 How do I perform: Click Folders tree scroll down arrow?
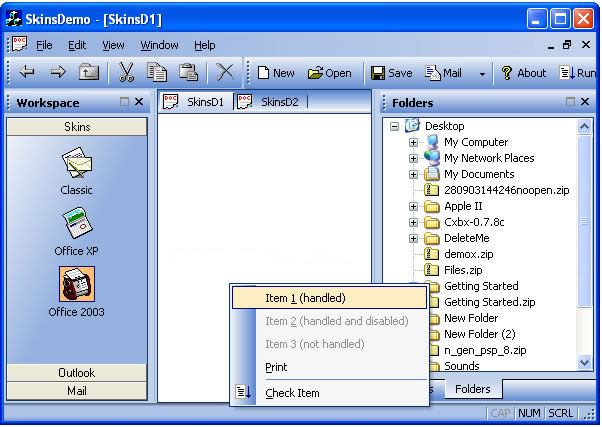(x=584, y=362)
